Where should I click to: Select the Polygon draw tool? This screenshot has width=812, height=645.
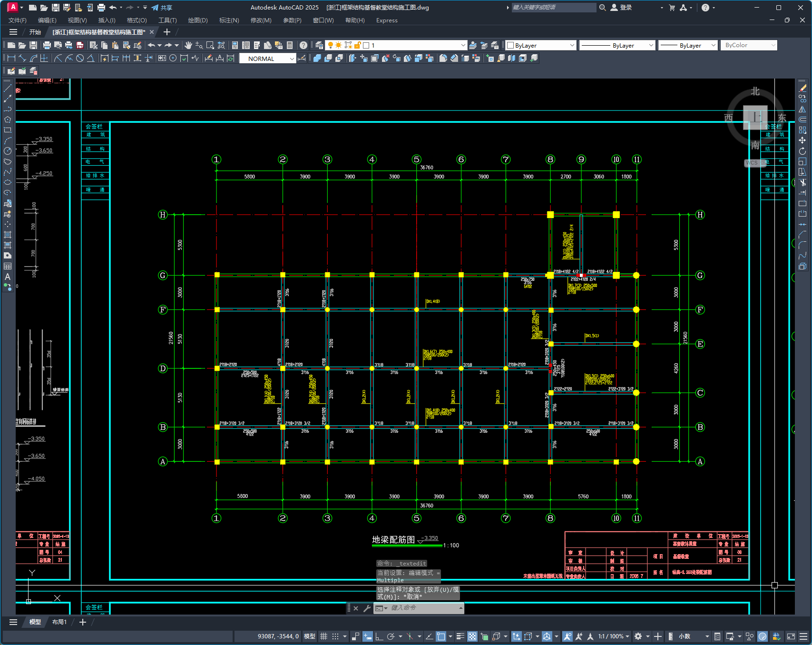[x=8, y=119]
